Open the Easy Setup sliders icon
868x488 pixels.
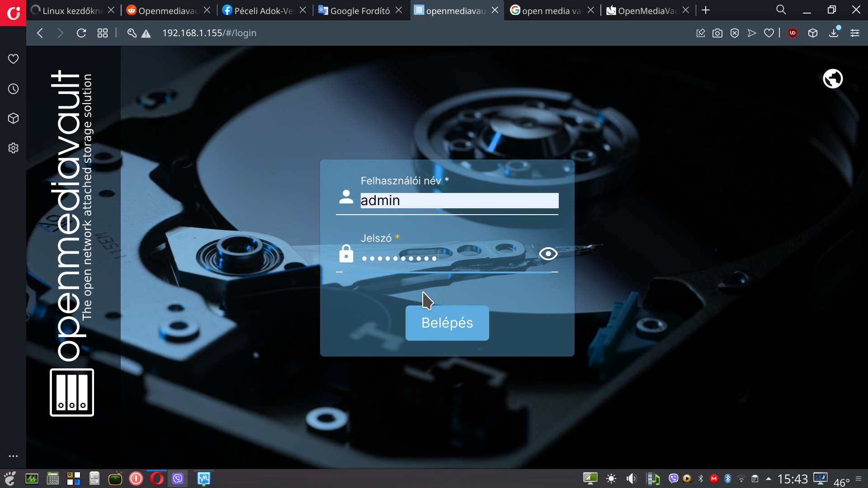click(855, 33)
